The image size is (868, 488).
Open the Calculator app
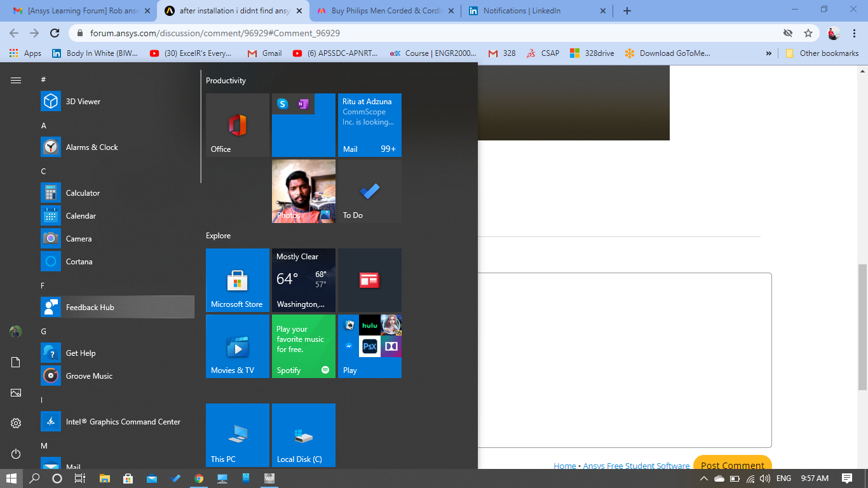(118, 193)
